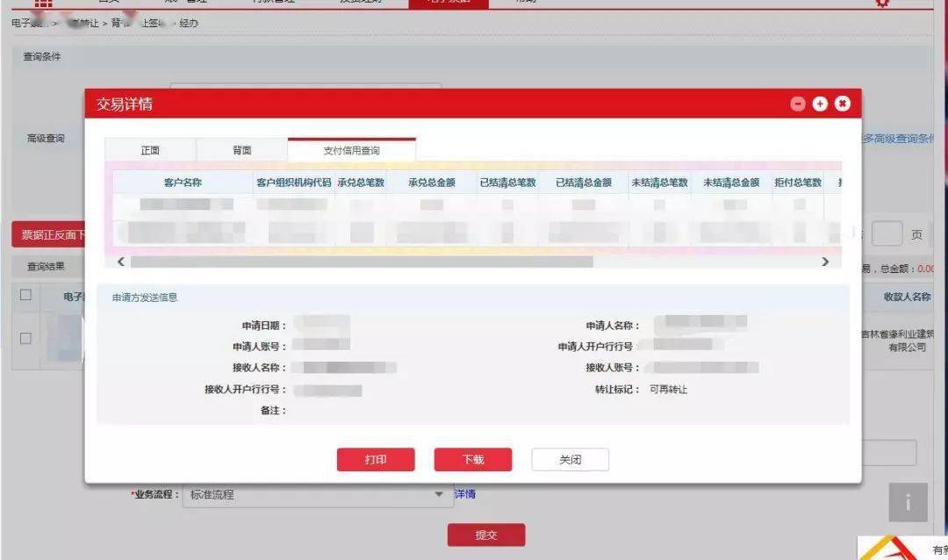This screenshot has height=560, width=948.
Task: Open the 业务流程 dropdown arrow
Action: pos(439,494)
